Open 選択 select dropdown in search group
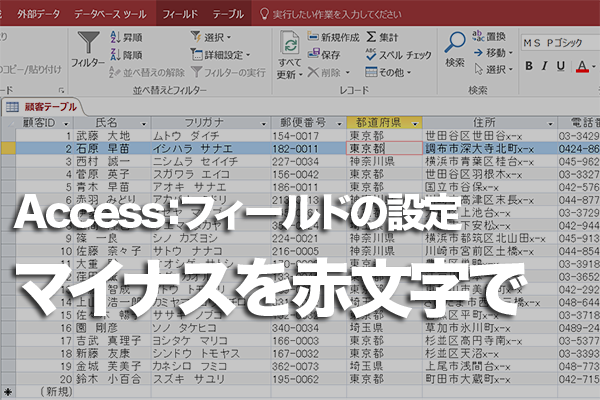This screenshot has height=400, width=600. [494, 69]
